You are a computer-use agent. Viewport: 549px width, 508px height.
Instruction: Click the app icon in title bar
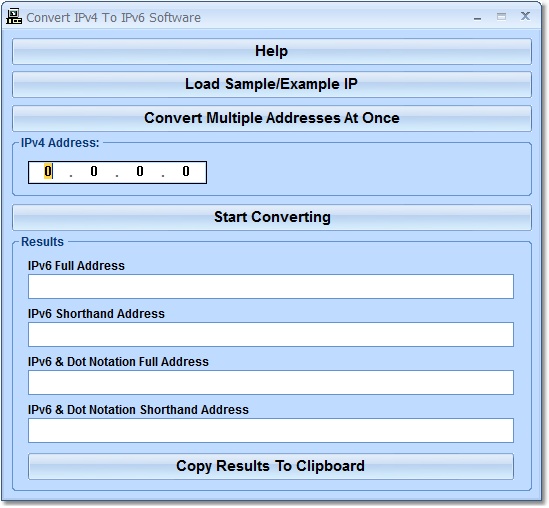tap(14, 16)
